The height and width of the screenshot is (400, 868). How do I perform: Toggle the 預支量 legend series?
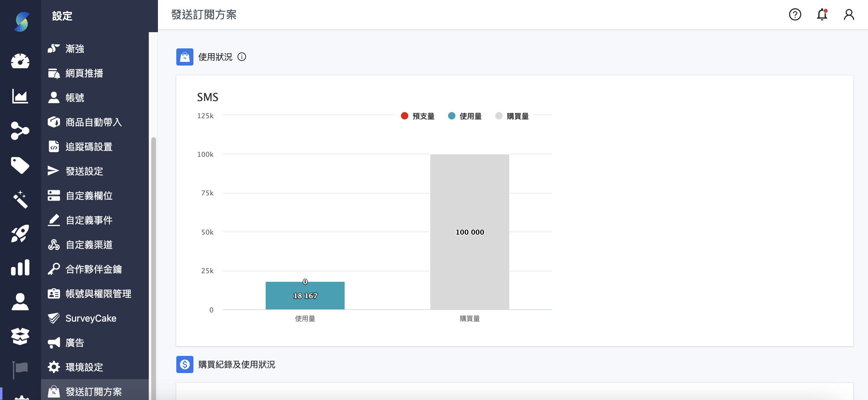[417, 116]
